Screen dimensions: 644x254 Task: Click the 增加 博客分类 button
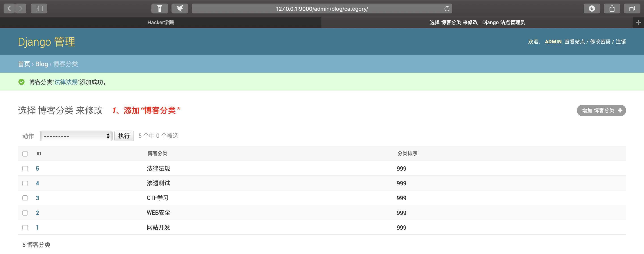pos(601,110)
